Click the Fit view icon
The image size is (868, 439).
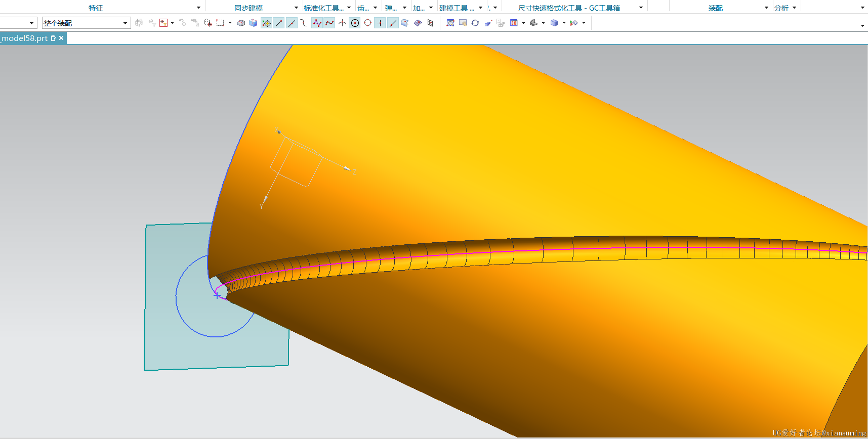pyautogui.click(x=514, y=23)
